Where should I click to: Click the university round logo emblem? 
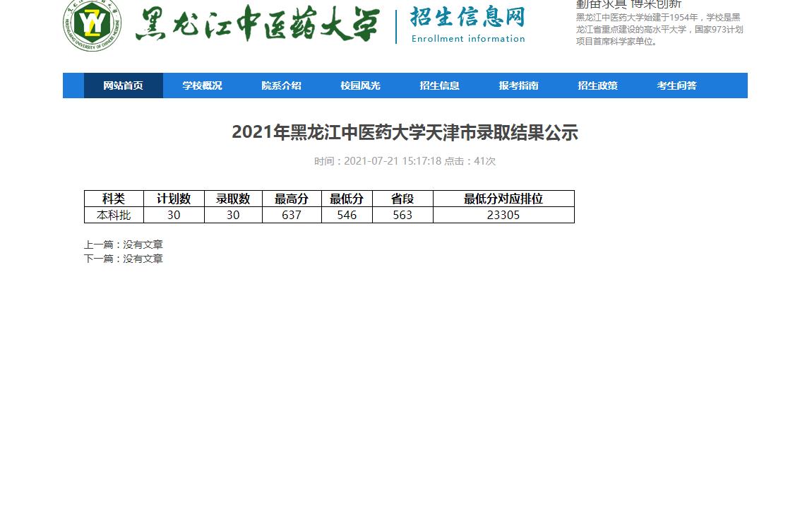[x=92, y=25]
